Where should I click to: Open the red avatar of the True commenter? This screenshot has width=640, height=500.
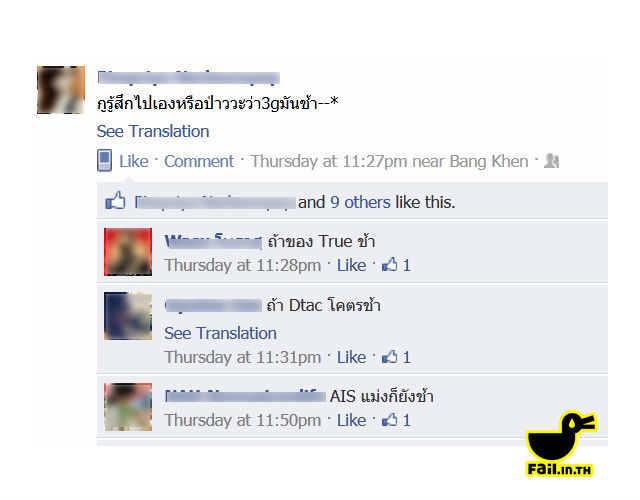(x=128, y=252)
